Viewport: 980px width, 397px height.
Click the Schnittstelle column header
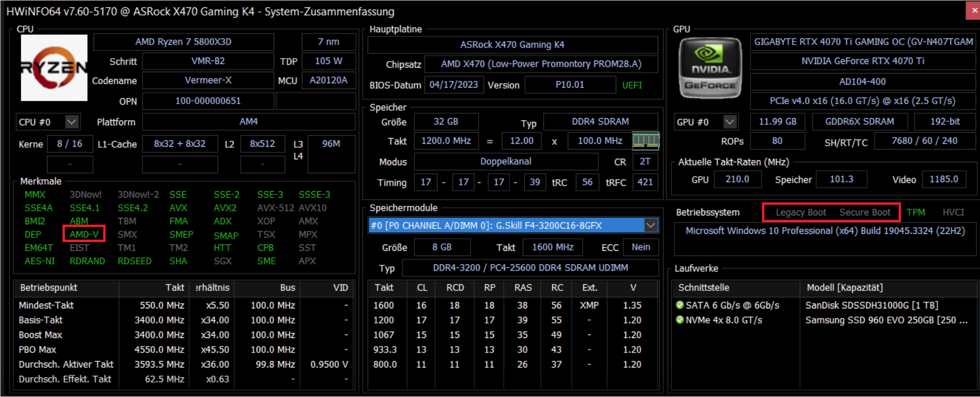point(736,288)
